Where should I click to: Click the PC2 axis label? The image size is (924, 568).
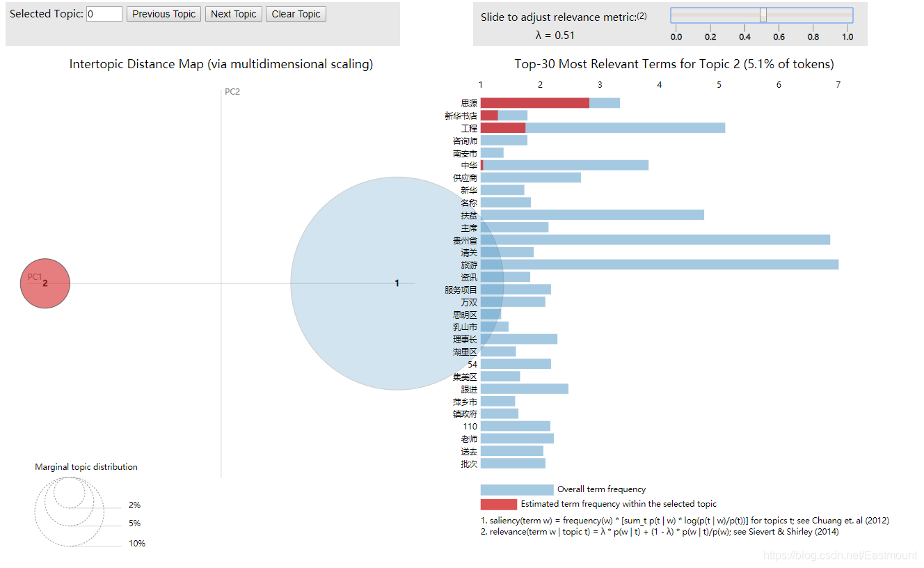[232, 92]
